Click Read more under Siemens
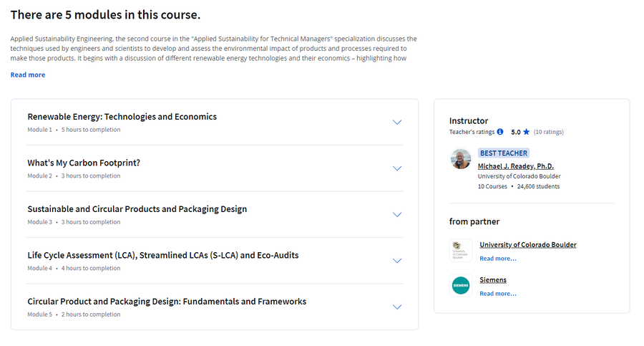Viewport: 644px width, 346px height. click(x=498, y=293)
